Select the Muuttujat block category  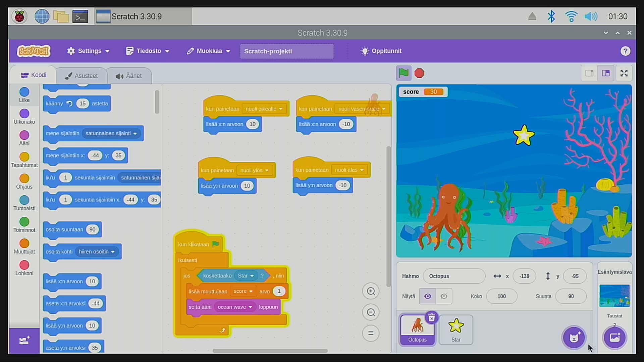point(24,246)
